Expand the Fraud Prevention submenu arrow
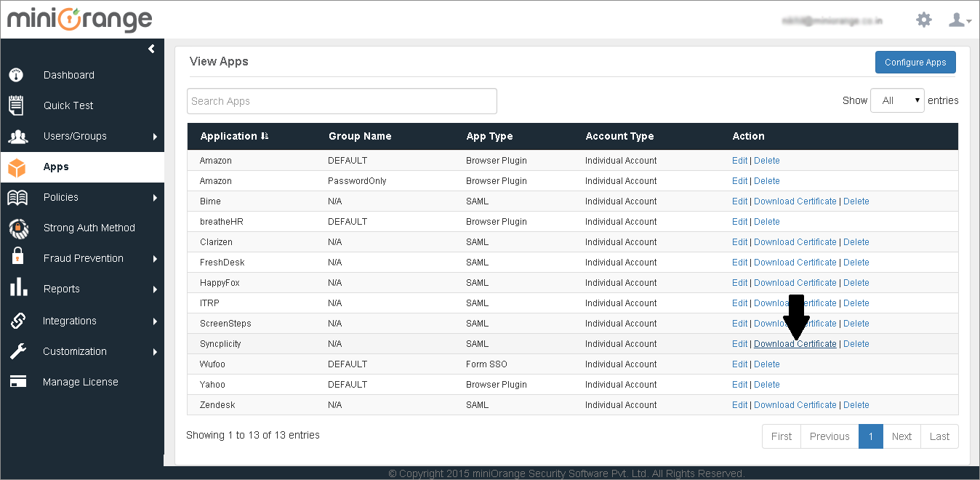This screenshot has width=980, height=480. point(155,258)
